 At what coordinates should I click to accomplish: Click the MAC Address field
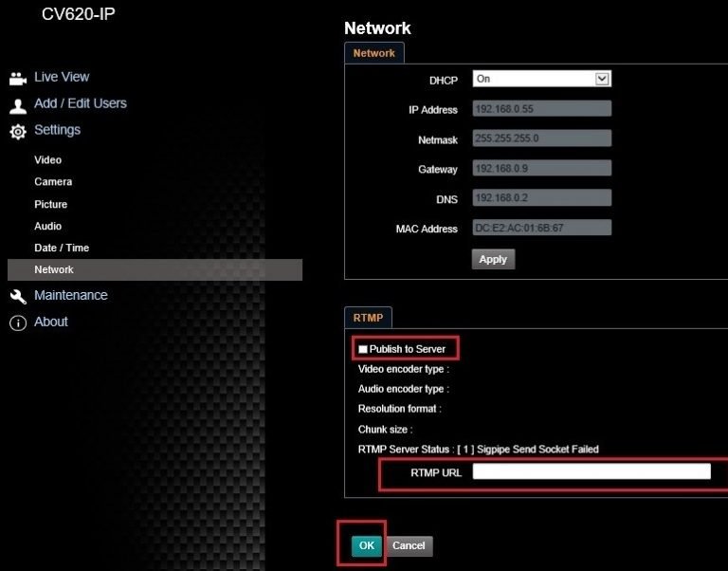point(542,228)
